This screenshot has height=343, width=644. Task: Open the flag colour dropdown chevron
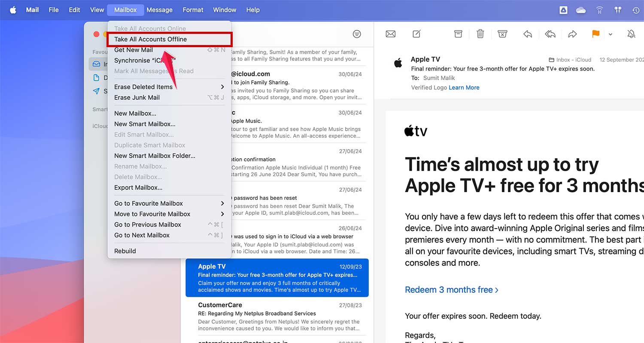[610, 34]
